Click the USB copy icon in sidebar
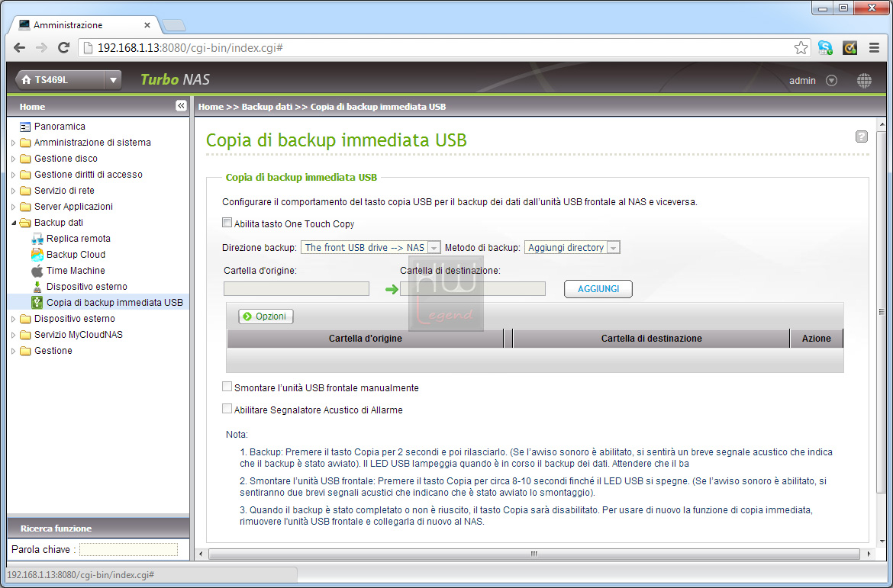 [37, 302]
